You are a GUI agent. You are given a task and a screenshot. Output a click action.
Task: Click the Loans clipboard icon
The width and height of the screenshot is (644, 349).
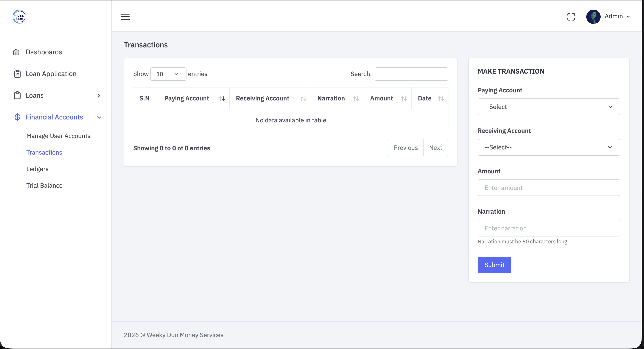tap(17, 96)
